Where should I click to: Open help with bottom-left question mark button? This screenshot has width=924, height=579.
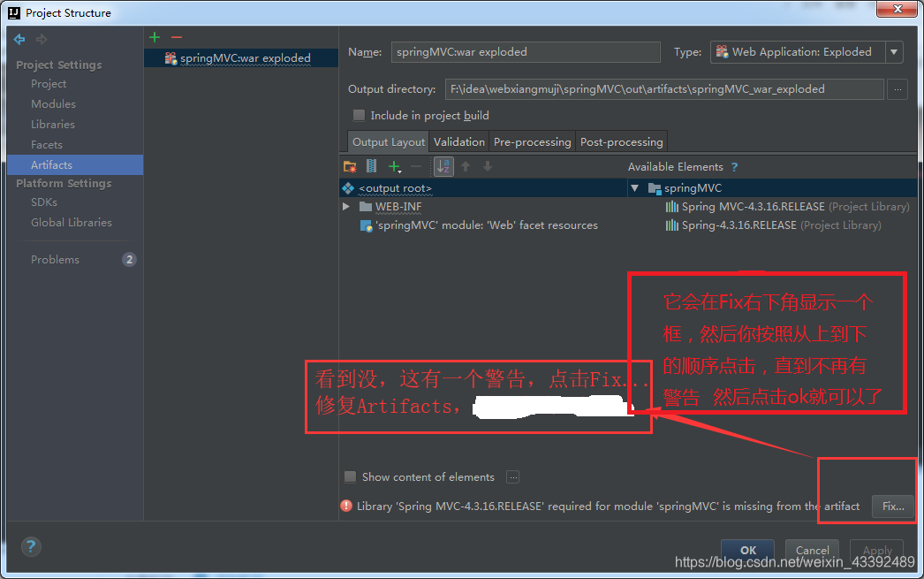tap(31, 546)
